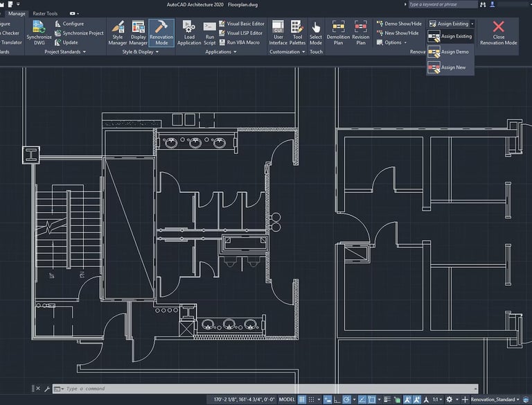Click the Load Application icon
Viewport: 532px width, 405px height.
188,26
